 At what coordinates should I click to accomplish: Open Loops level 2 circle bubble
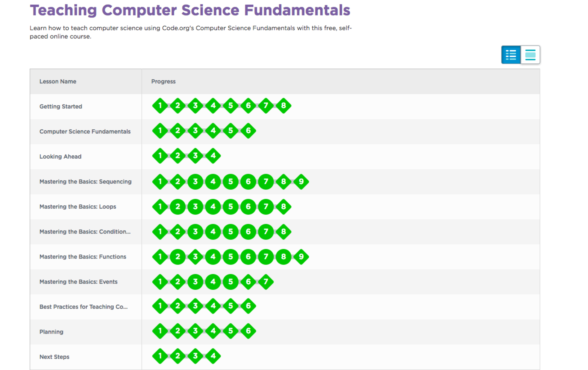pos(178,207)
